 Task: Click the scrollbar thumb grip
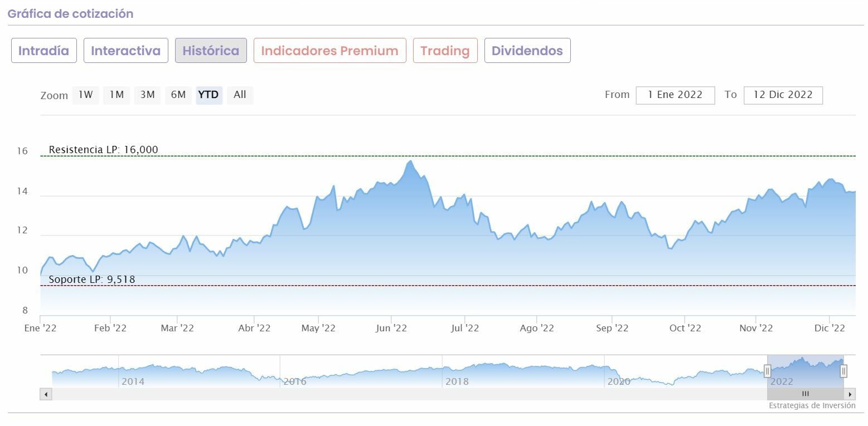[806, 394]
